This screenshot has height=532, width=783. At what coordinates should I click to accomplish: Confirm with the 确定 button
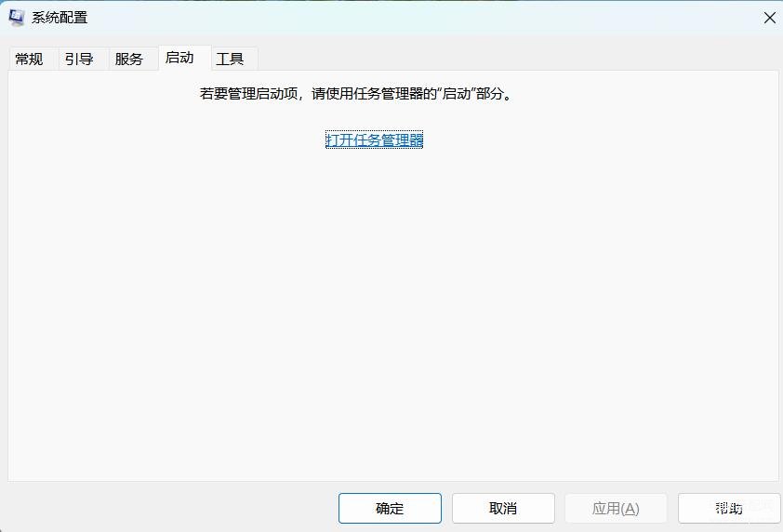[x=390, y=508]
